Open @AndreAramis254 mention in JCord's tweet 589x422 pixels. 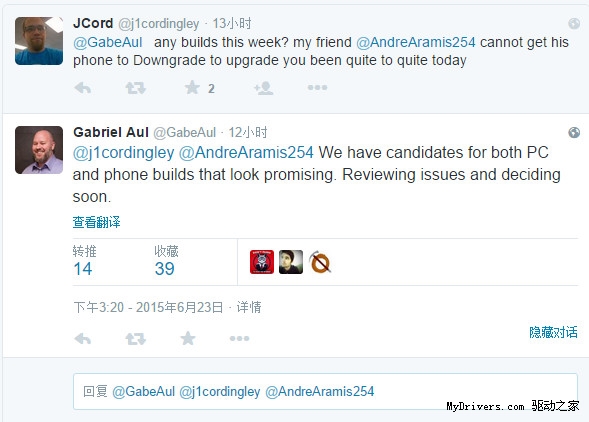pos(415,42)
